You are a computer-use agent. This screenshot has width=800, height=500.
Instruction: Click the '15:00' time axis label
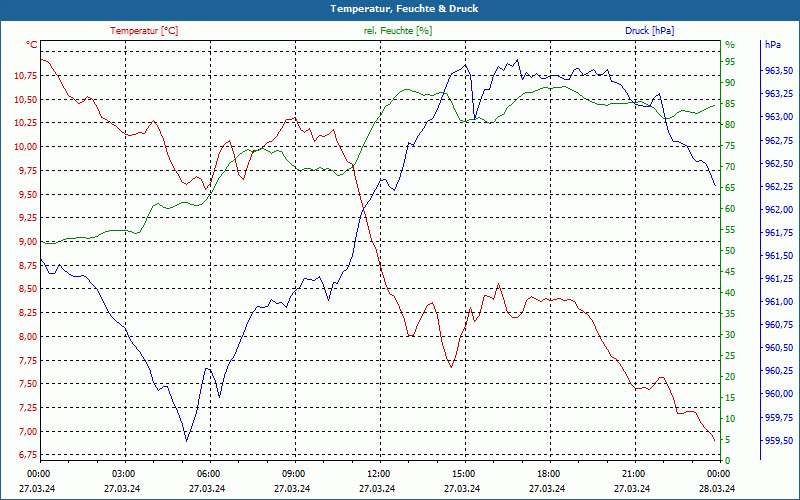pyautogui.click(x=462, y=473)
